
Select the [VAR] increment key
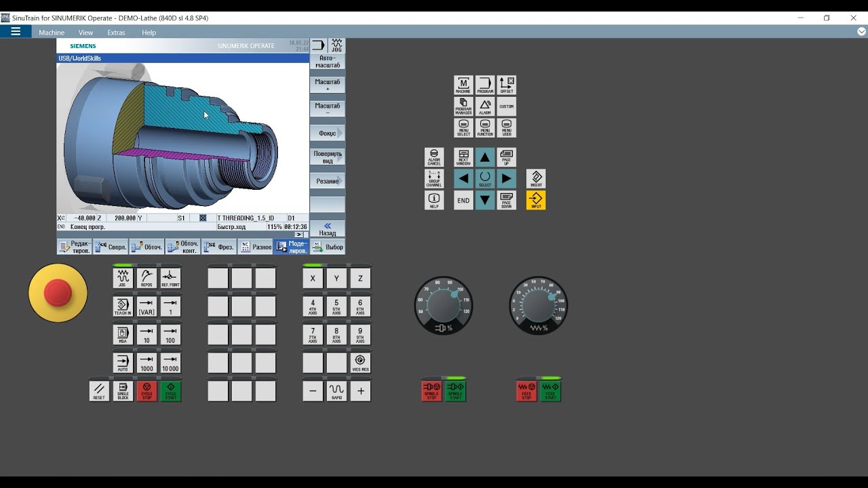point(146,306)
